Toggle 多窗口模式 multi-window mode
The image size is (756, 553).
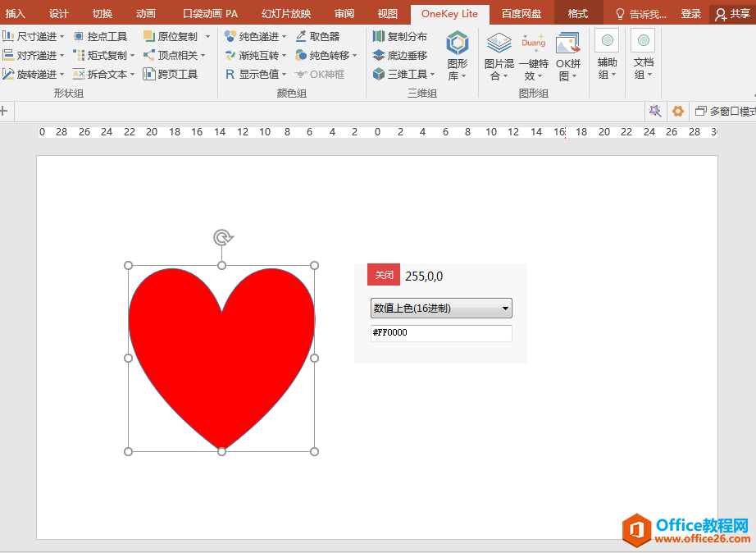tap(725, 111)
